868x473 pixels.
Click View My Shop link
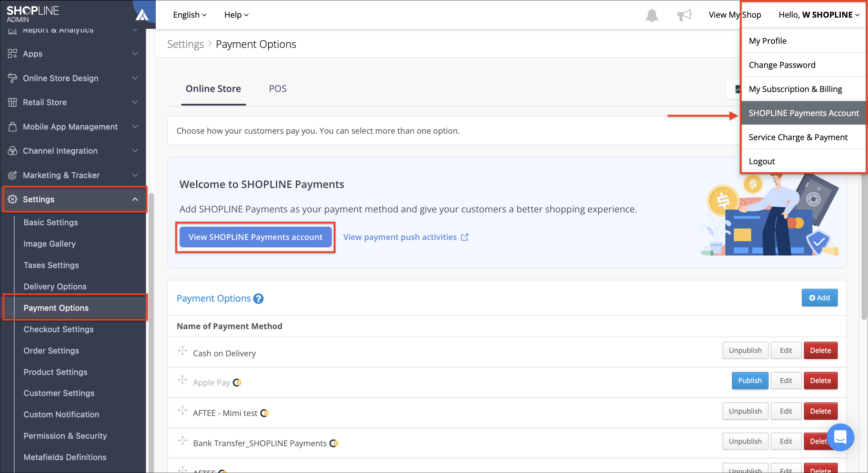pyautogui.click(x=735, y=15)
